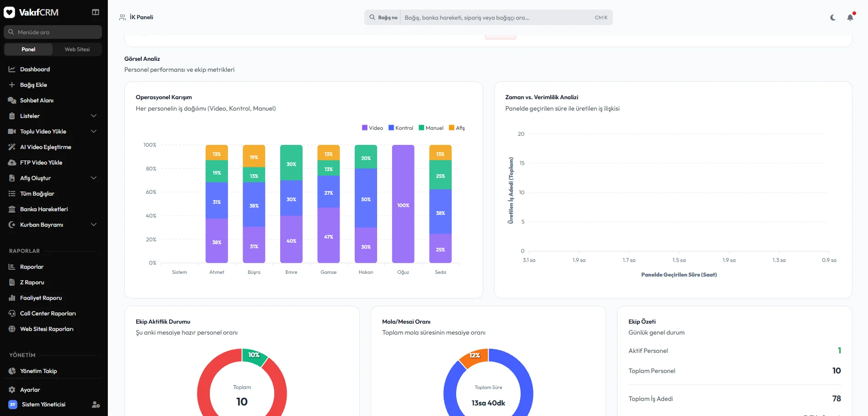Click the orange 12% slice in Mola/Mesai donut
The width and height of the screenshot is (868, 416).
[x=474, y=357]
